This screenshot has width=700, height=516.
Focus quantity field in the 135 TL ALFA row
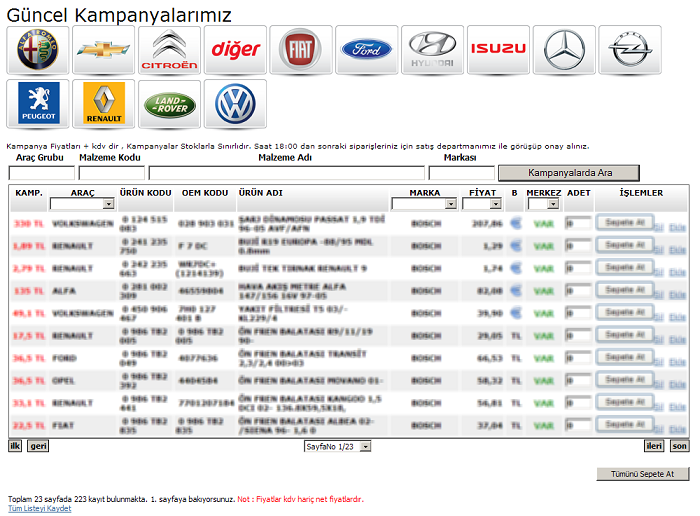[x=578, y=290]
